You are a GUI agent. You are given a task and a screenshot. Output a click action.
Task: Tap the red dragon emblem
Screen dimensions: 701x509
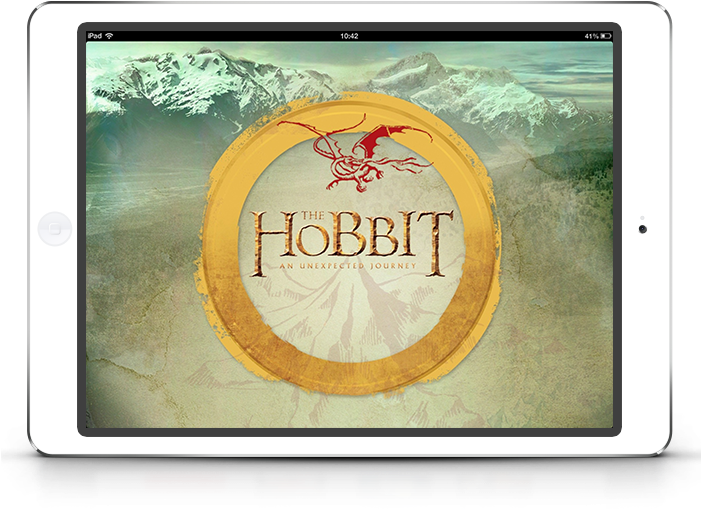click(x=355, y=153)
